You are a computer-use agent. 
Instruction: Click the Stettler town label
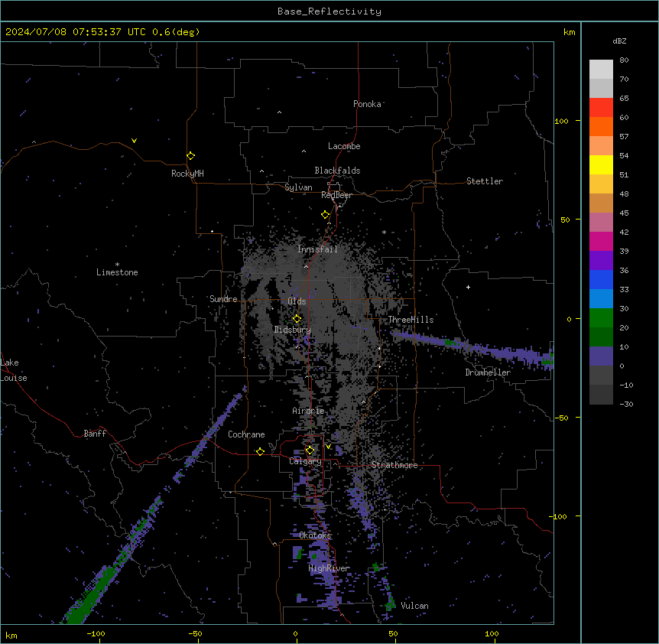point(485,181)
